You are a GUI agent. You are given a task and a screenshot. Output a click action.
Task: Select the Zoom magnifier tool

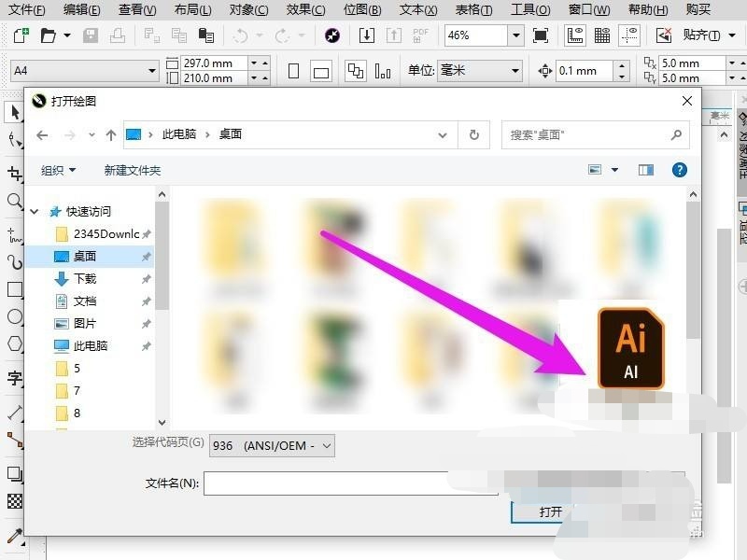click(15, 201)
